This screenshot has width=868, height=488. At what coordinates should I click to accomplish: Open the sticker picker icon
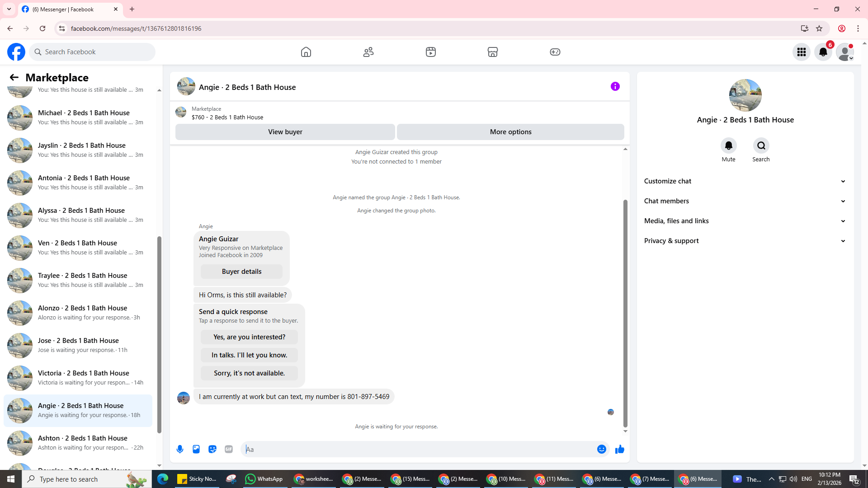click(212, 449)
